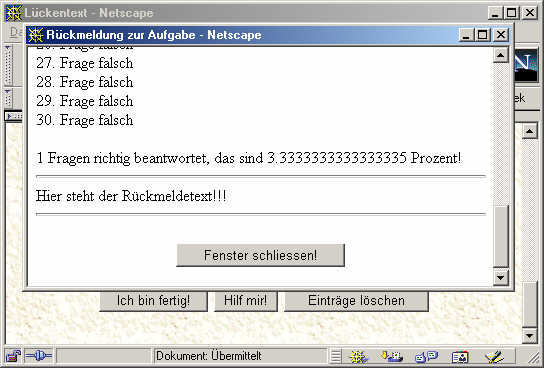Viewport: 544px width, 368px height.
Task: Open the Mailbox inbox icon in component bar
Action: click(x=391, y=356)
